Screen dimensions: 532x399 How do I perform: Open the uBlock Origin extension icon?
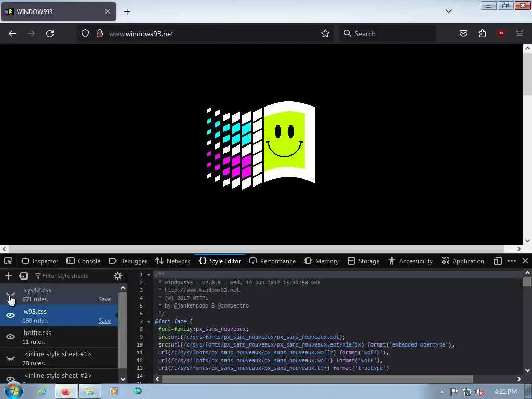[x=501, y=33]
